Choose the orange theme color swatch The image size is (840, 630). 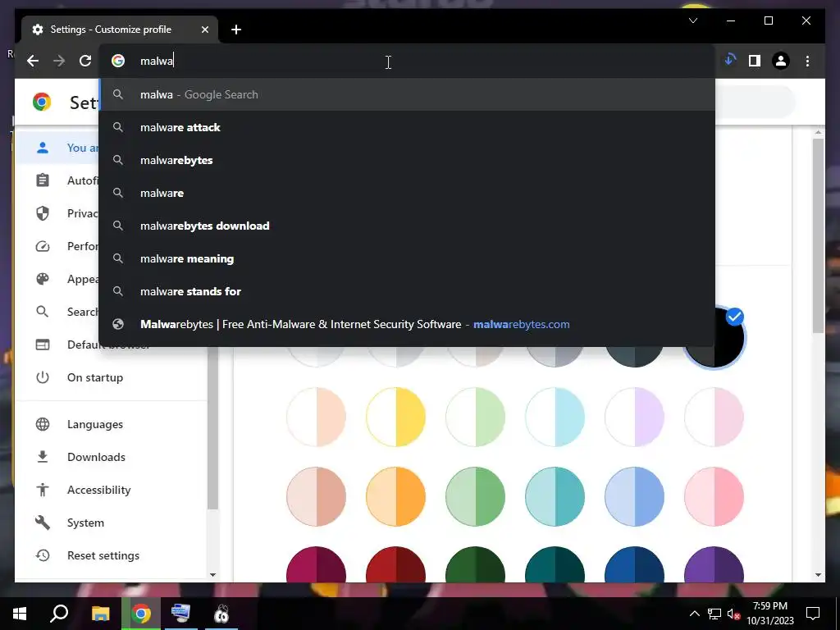click(x=395, y=496)
